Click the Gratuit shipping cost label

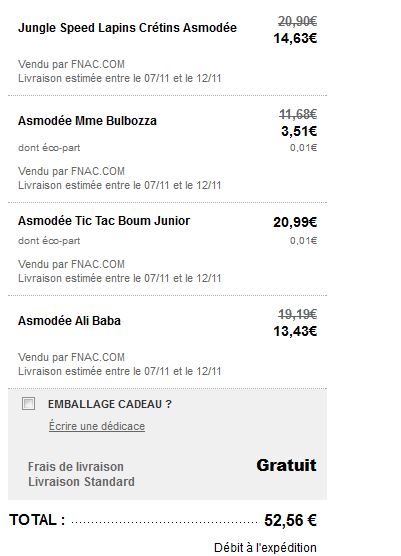286,465
